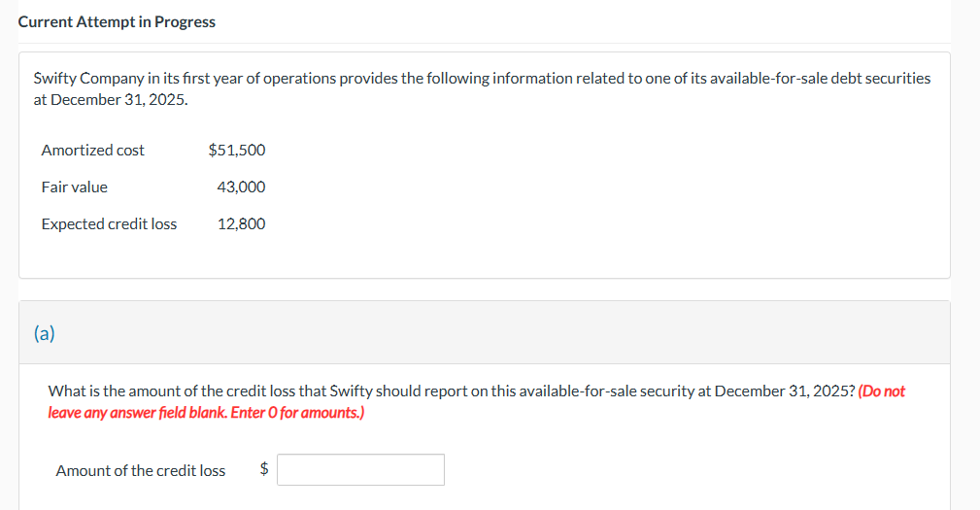The height and width of the screenshot is (510, 980).
Task: Select the "Expected credit loss" row label
Action: 109,223
